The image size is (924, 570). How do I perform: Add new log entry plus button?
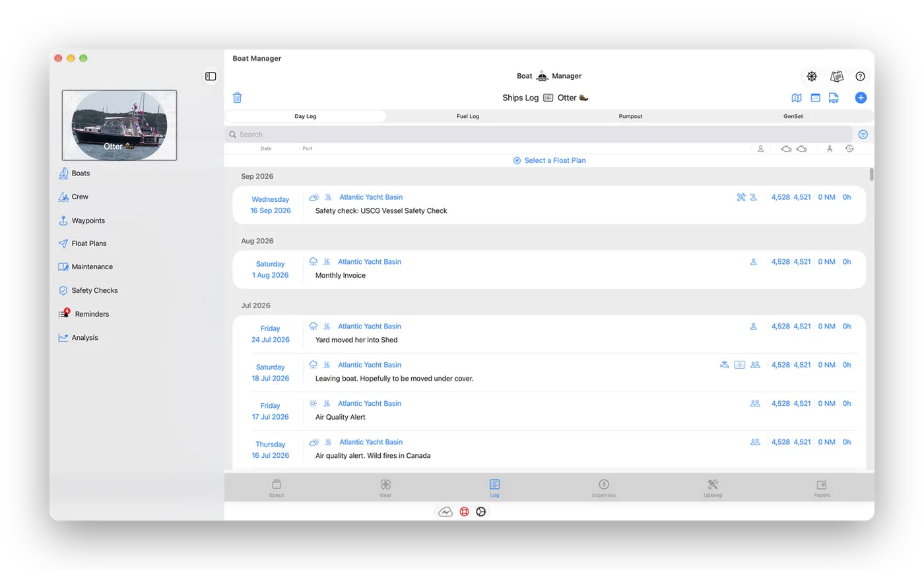click(x=861, y=98)
